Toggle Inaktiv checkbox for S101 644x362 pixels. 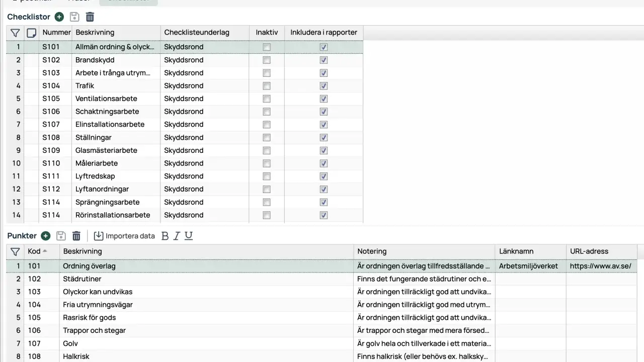click(267, 47)
